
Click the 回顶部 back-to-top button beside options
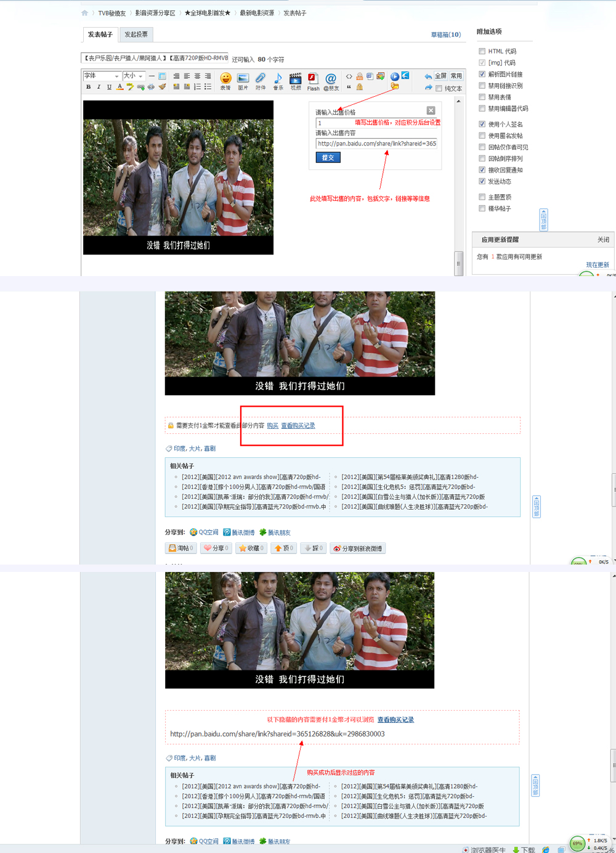click(543, 219)
